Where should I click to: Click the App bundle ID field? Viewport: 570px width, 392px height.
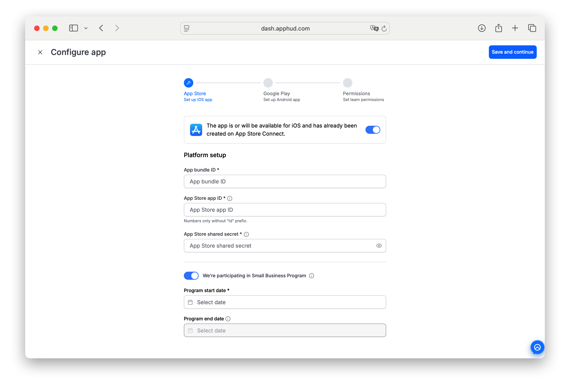(x=285, y=181)
